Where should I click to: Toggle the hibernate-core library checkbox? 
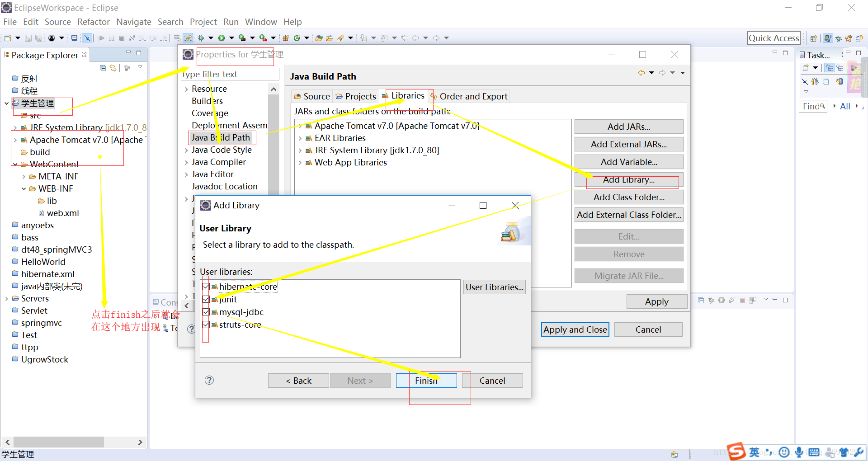tap(206, 287)
